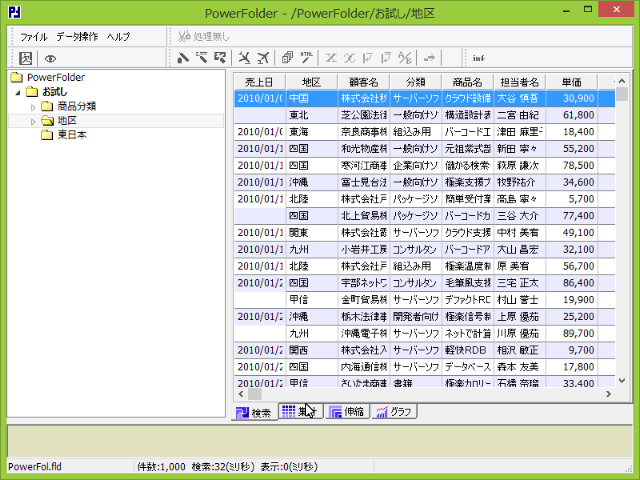This screenshot has width=640, height=480.
Task: Click the second greyed check-arrow icon
Action: (386, 58)
